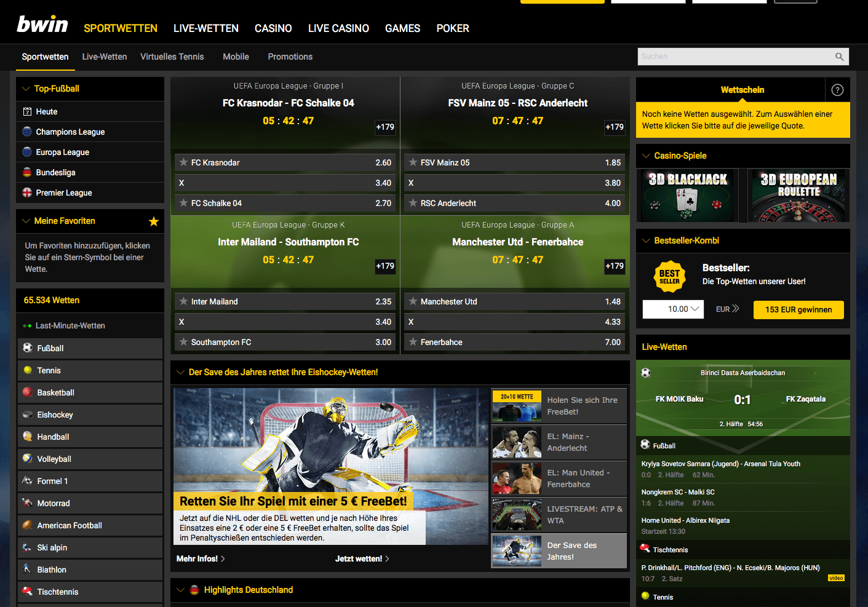The height and width of the screenshot is (607, 868).
Task: Open the Europa League link in Top-Fußball
Action: (63, 152)
